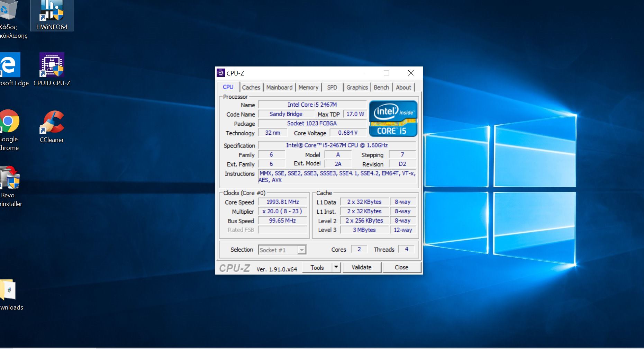Screen dimensions: 644x349
Task: Open the HWiNFO64 desktop shortcut
Action: point(52,15)
